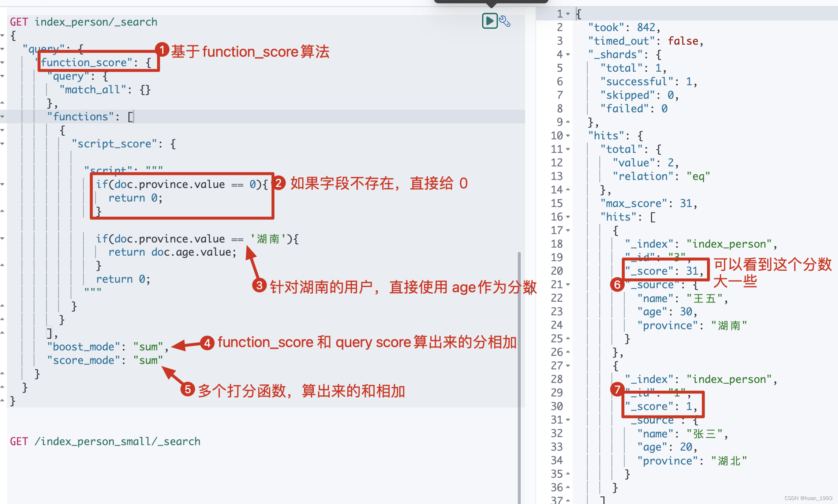Fold the first hit object at line 17
This screenshot has height=504, width=838.
568,230
